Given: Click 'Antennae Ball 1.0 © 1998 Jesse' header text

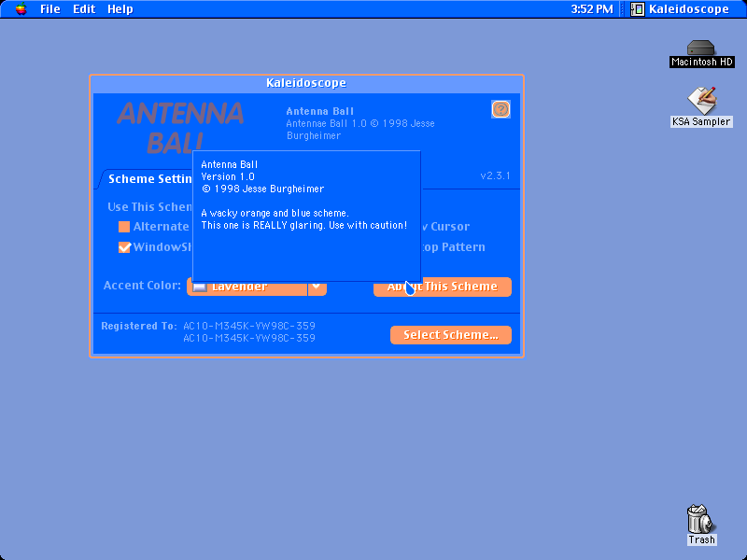Looking at the screenshot, I should point(360,124).
